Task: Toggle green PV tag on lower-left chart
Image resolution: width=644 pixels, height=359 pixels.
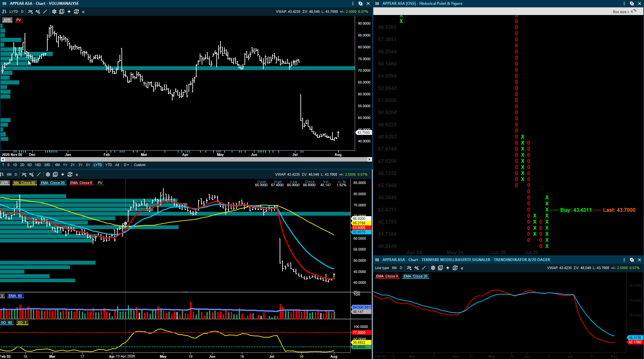Action: (100, 183)
